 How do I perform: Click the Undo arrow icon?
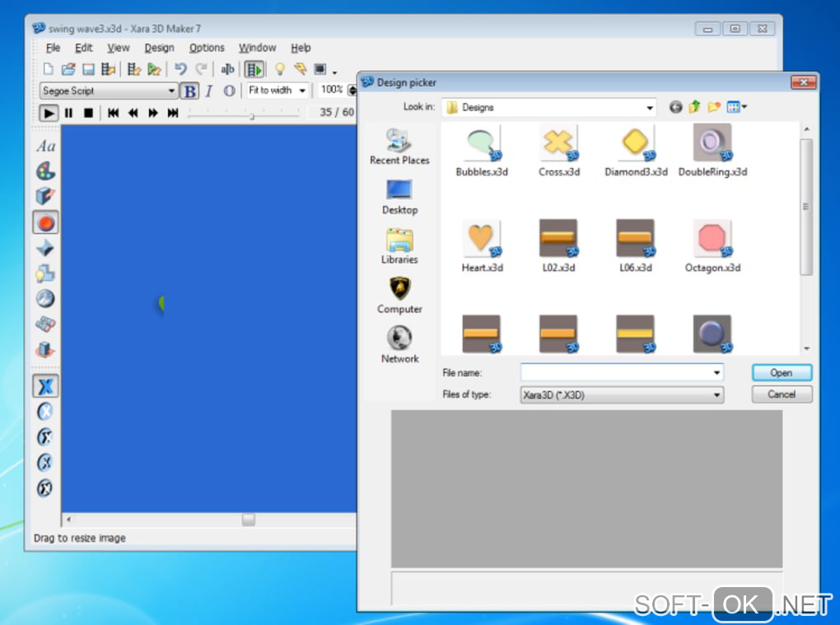click(x=180, y=69)
